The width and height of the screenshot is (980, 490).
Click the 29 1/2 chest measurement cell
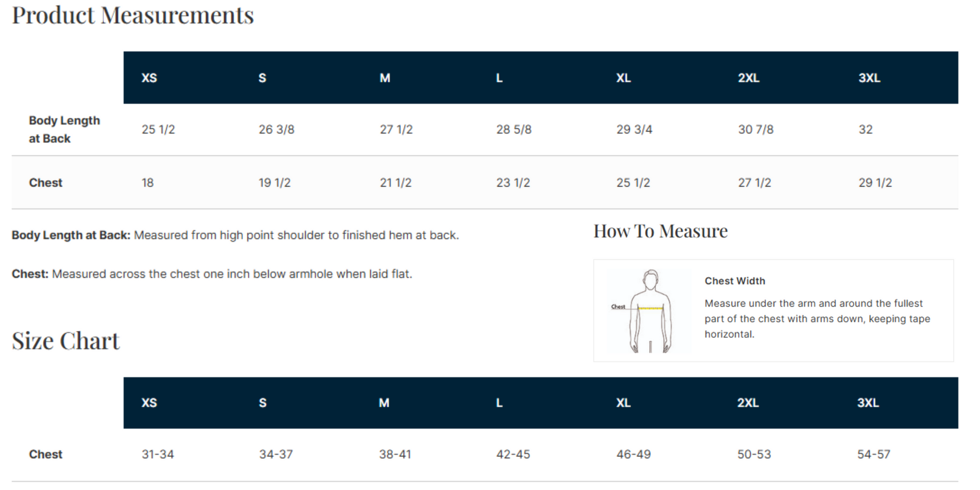[x=875, y=183]
